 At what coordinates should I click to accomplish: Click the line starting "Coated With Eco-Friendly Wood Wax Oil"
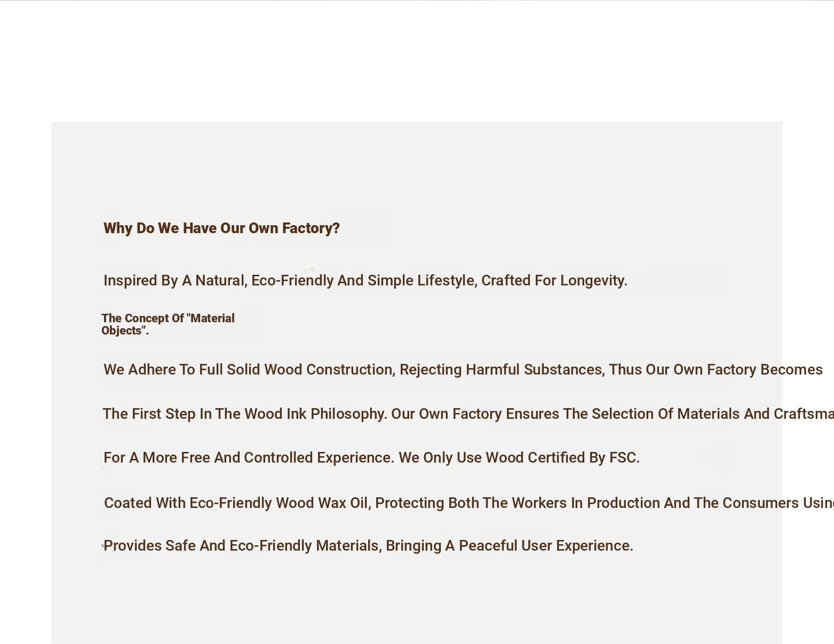[x=469, y=503]
